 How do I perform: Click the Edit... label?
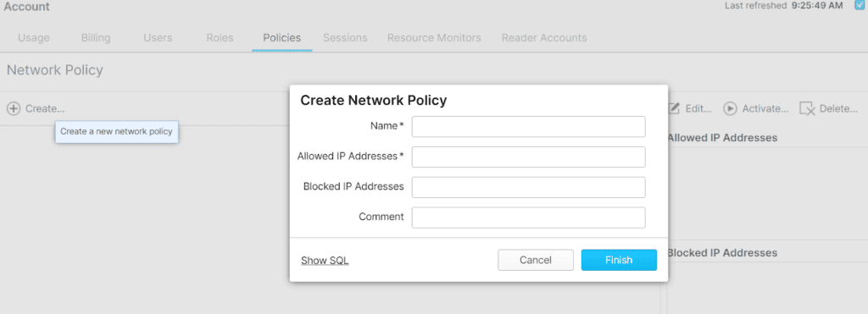tap(698, 109)
